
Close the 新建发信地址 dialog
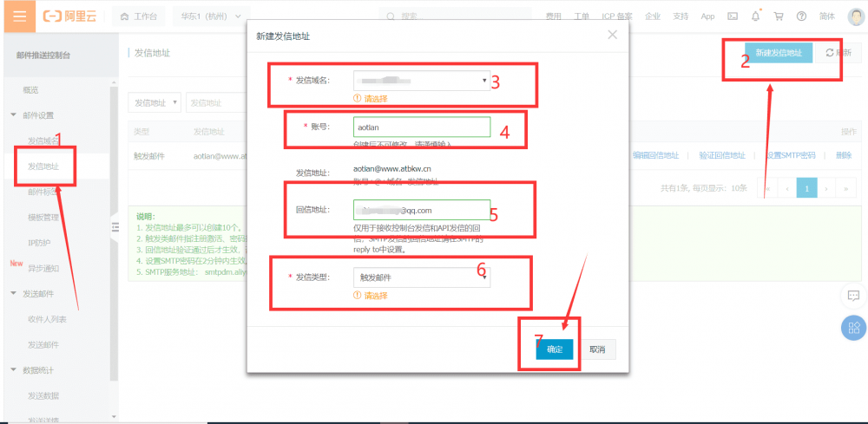point(612,35)
